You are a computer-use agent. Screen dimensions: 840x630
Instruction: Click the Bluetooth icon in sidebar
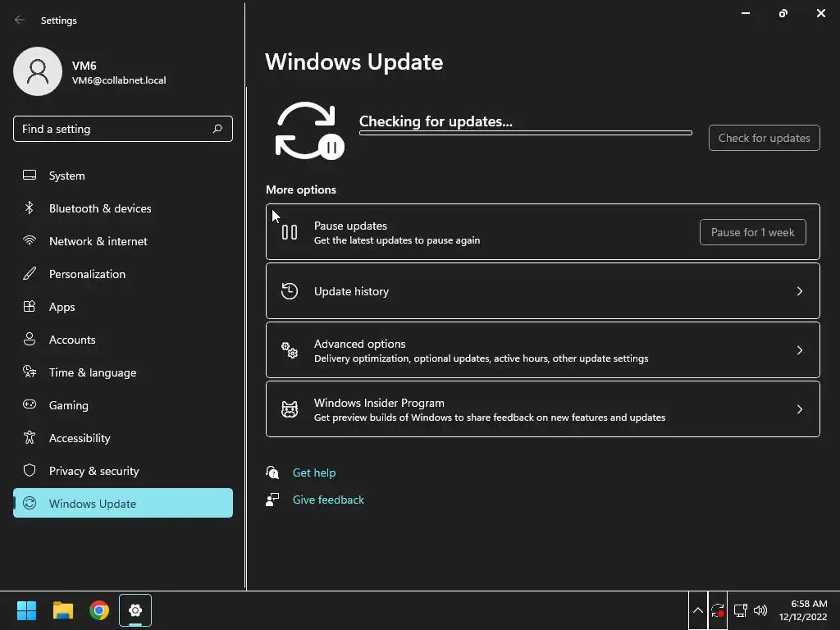(30, 208)
